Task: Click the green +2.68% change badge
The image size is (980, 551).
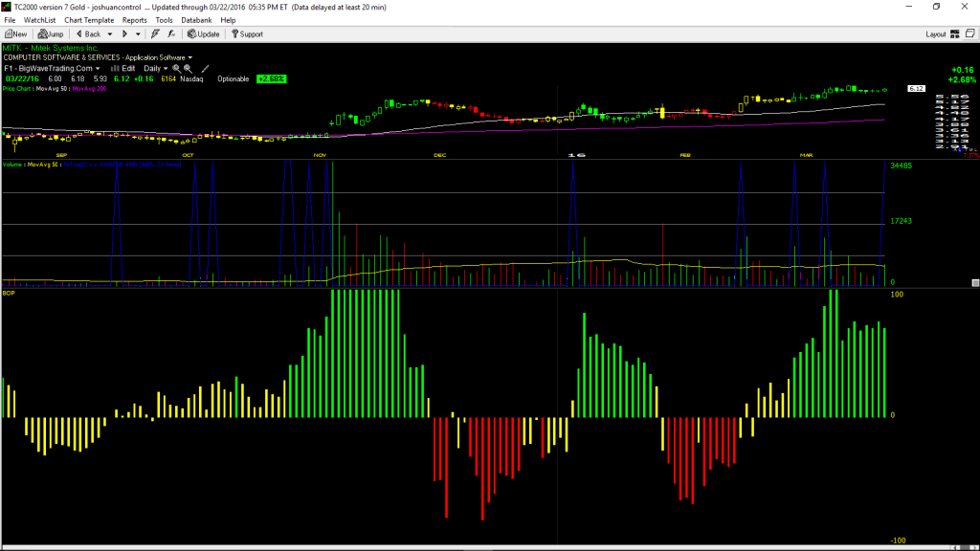Action: [271, 79]
